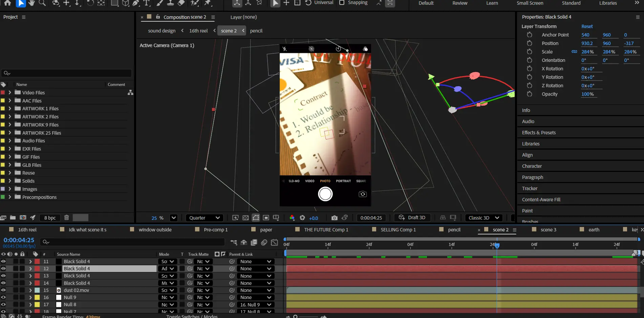Open the Quarter resolution dropdown
The height and width of the screenshot is (318, 644).
point(205,218)
